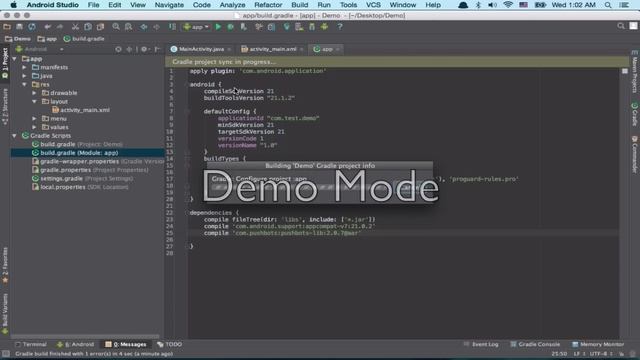Click the Find magnifier icon
The height and width of the screenshot is (360, 640).
pos(116,27)
